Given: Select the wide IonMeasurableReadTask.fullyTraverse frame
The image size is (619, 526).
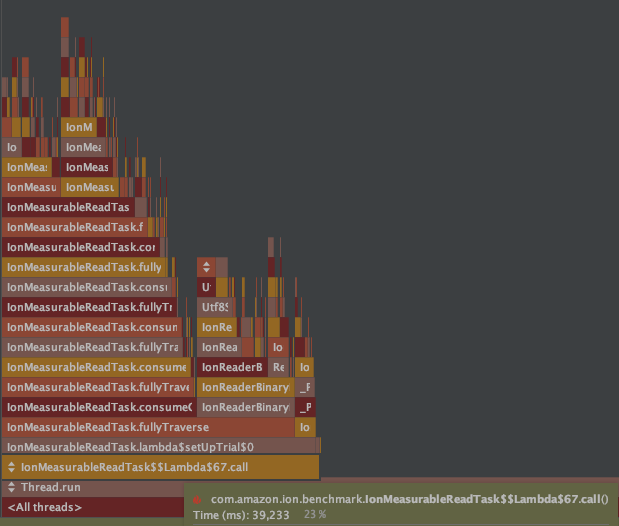Looking at the screenshot, I should [x=148, y=427].
